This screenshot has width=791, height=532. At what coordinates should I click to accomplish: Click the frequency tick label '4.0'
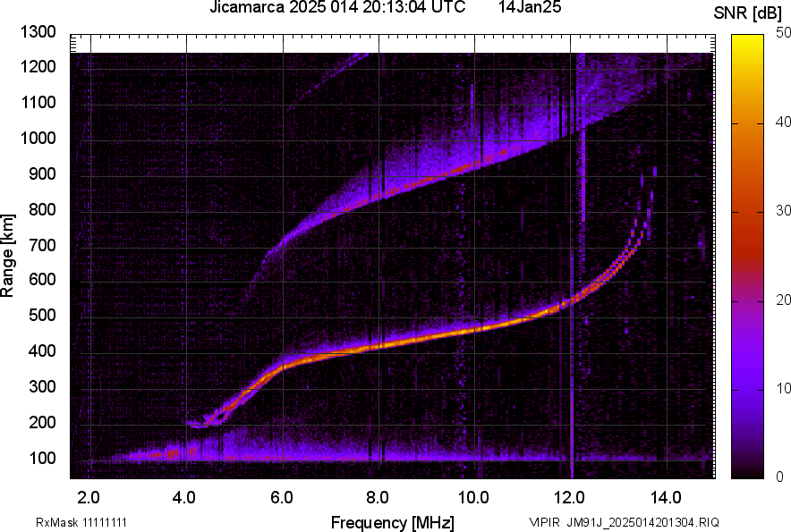(184, 498)
